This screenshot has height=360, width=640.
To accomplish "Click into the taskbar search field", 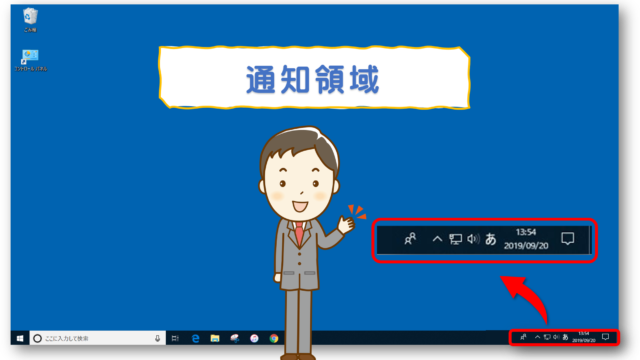I will (x=98, y=338).
